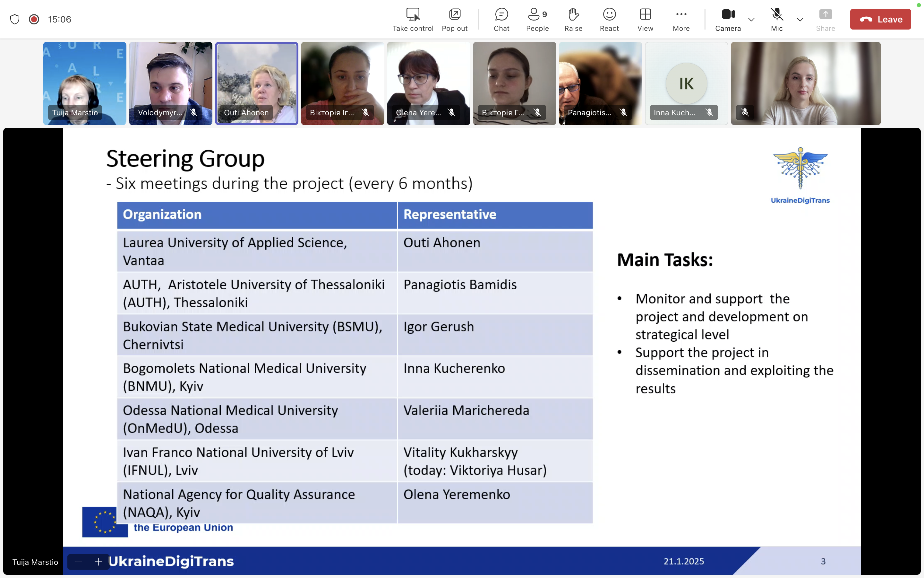Expand the Camera options chevron
This screenshot has height=578, width=924.
tap(751, 20)
